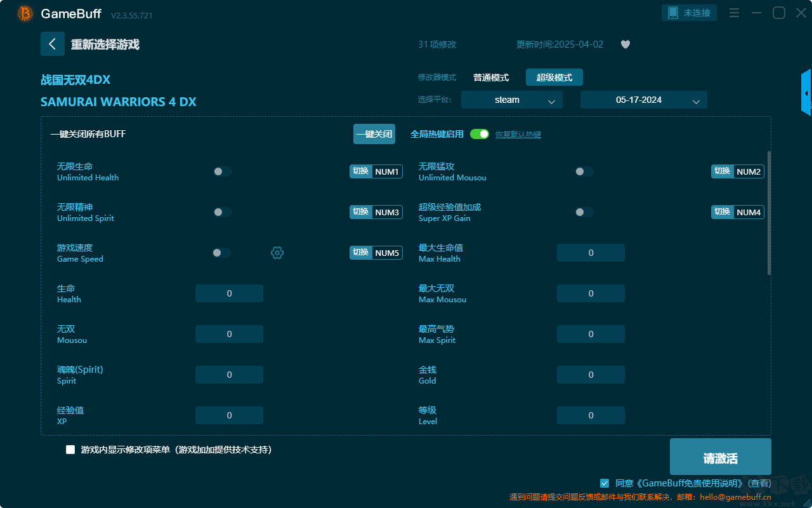Click the heart favorite icon

(x=625, y=44)
